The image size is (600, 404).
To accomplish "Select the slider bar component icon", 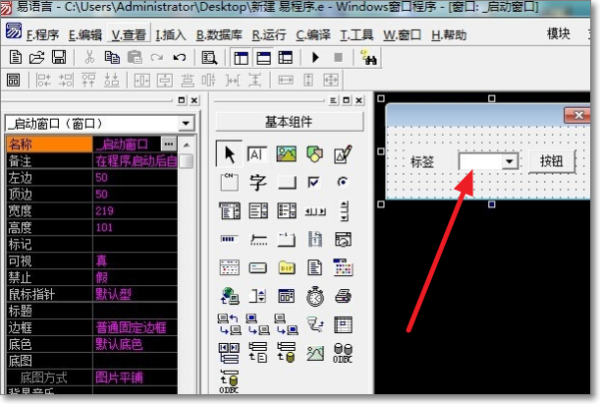I will point(258,240).
